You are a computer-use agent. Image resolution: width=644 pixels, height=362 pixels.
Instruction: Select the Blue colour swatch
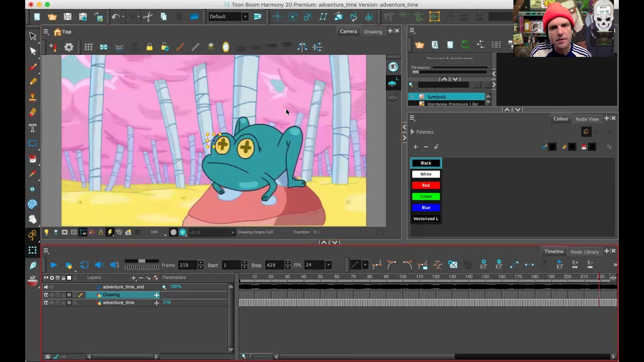click(x=426, y=208)
